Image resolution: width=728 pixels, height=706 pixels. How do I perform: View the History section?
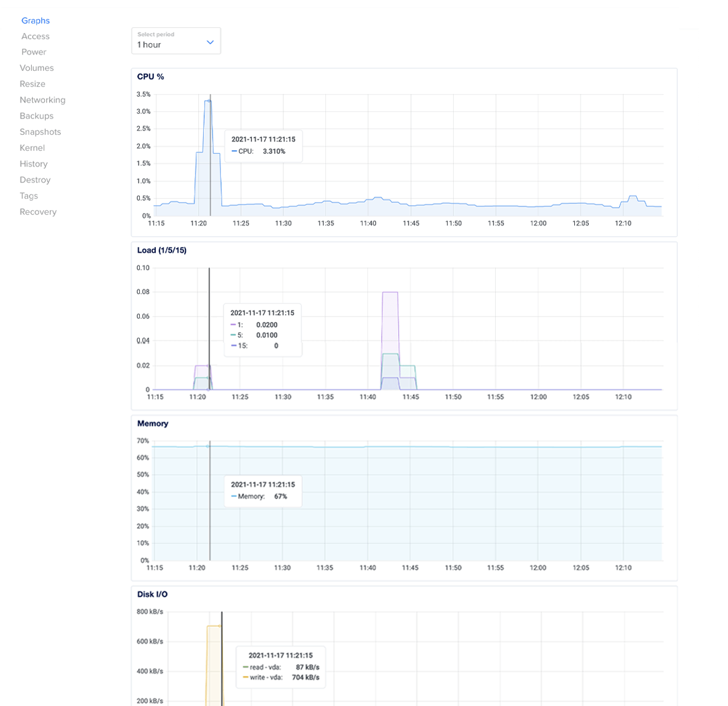click(34, 164)
